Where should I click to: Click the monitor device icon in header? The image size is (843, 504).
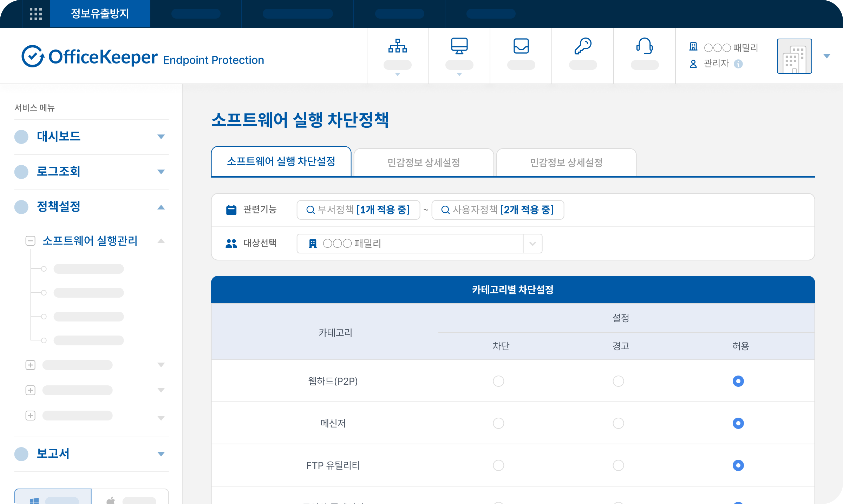tap(459, 46)
